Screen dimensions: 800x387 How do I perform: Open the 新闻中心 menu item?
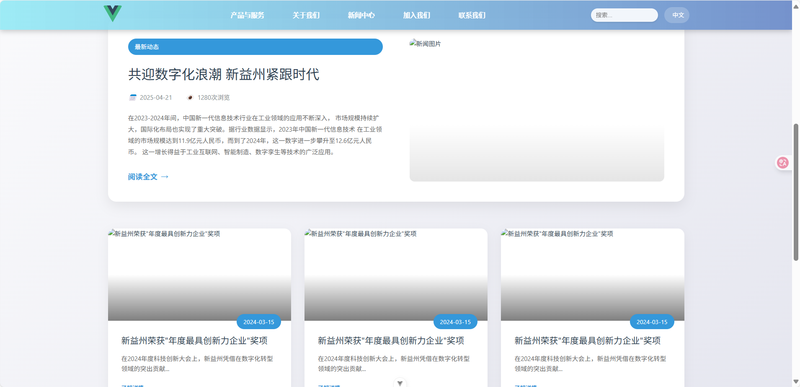(361, 15)
